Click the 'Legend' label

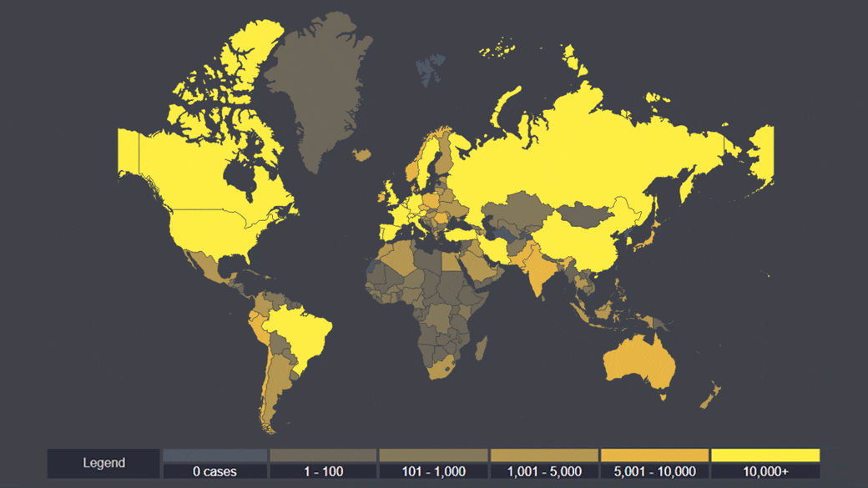coord(103,463)
